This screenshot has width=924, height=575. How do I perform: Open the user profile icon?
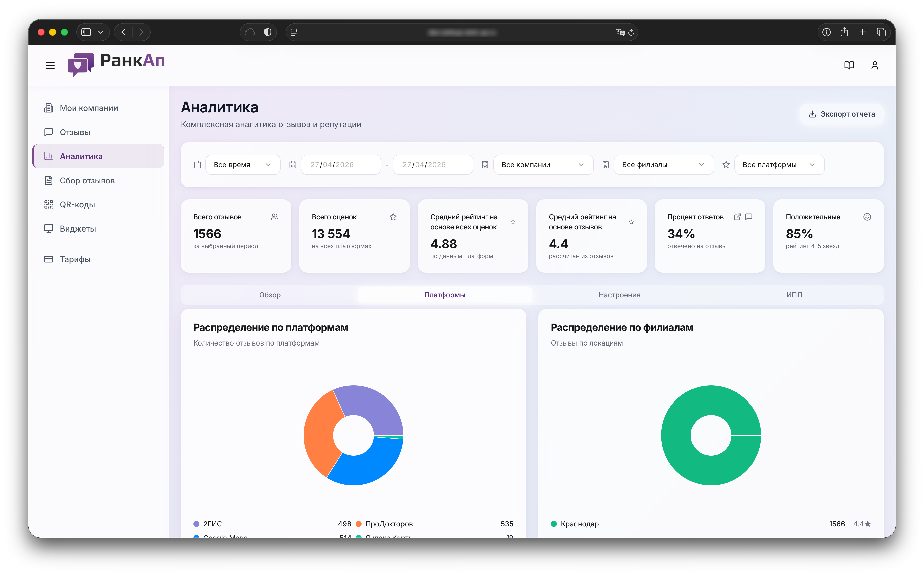[x=874, y=66]
